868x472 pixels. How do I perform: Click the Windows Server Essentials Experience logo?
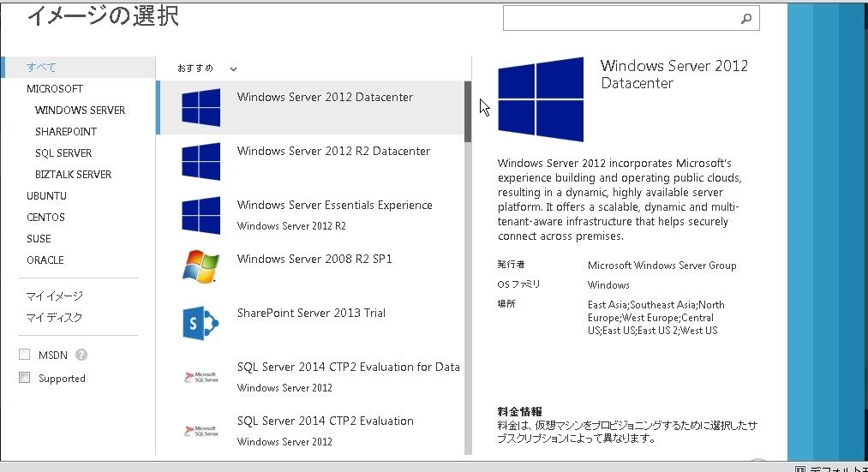click(201, 215)
